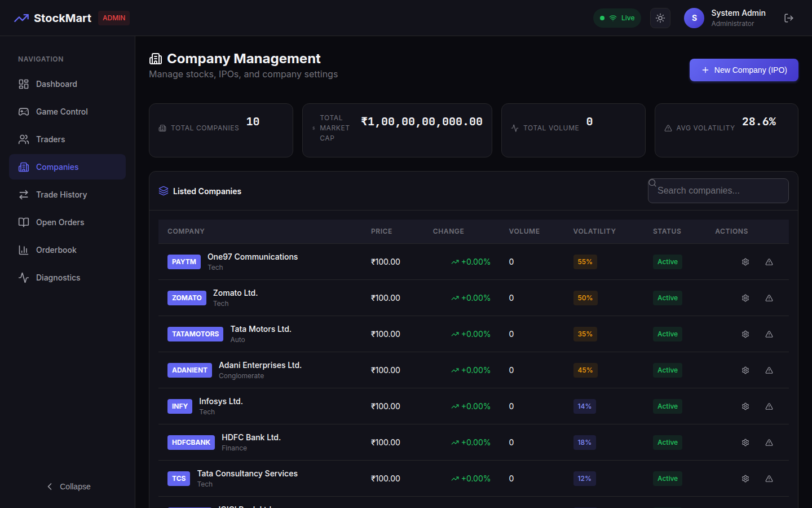This screenshot has height=508, width=812.
Task: Click the CHANGE column header
Action: pos(448,231)
